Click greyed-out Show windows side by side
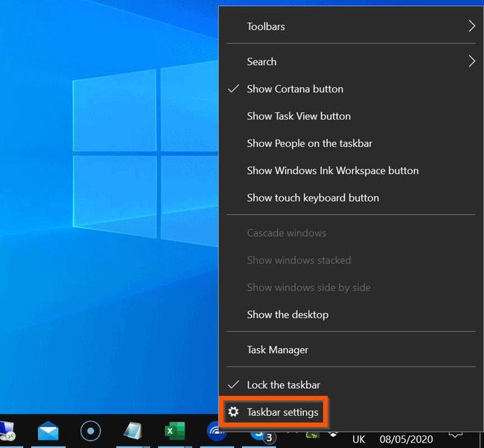 [351, 287]
